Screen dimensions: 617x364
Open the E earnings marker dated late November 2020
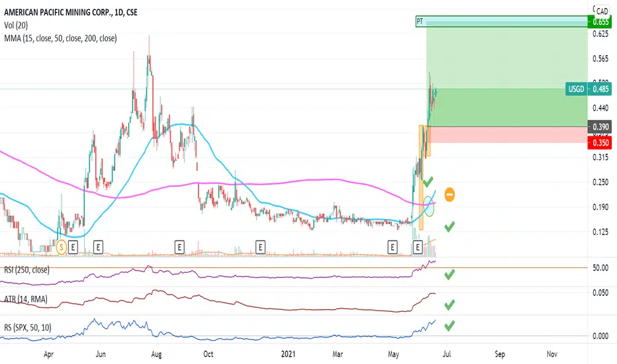coord(260,248)
